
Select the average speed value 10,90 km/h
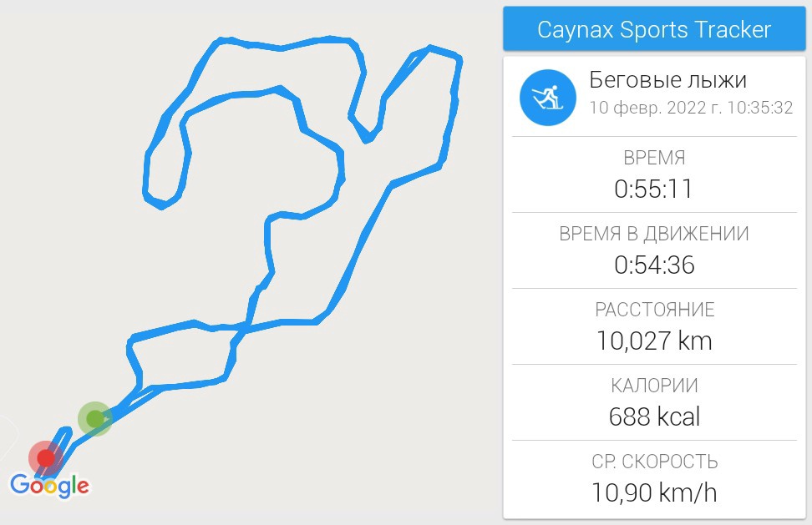(654, 492)
